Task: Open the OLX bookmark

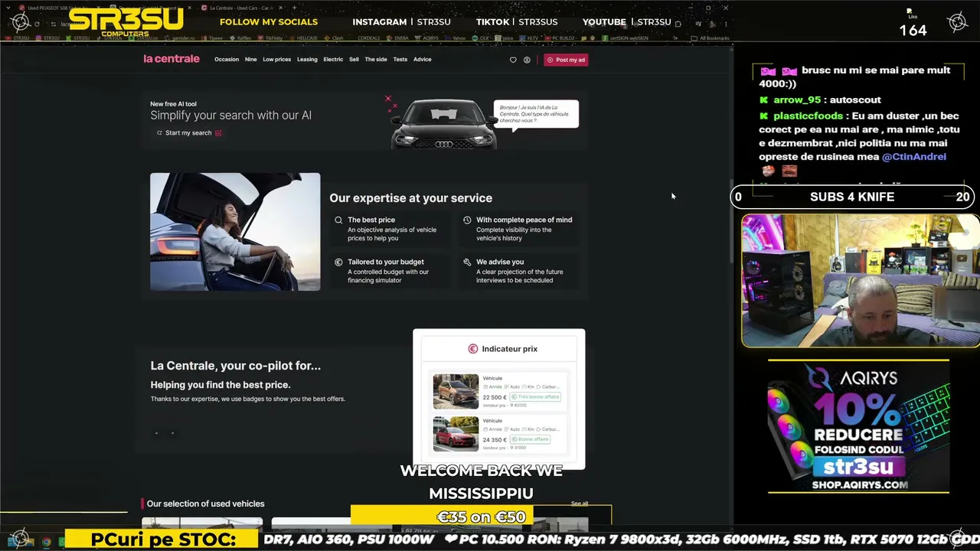Action: (x=479, y=38)
